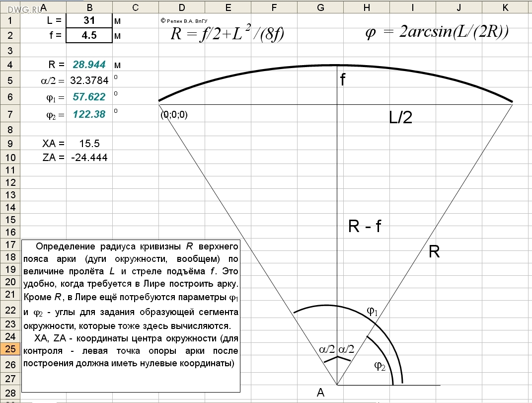
Task: Select the φ1 value 57.622
Action: [89, 97]
